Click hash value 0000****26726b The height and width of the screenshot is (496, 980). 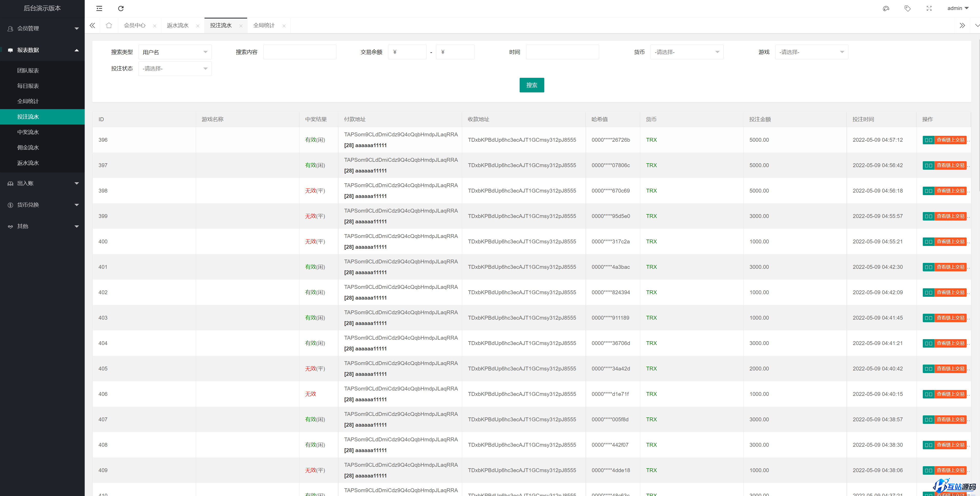pos(610,140)
